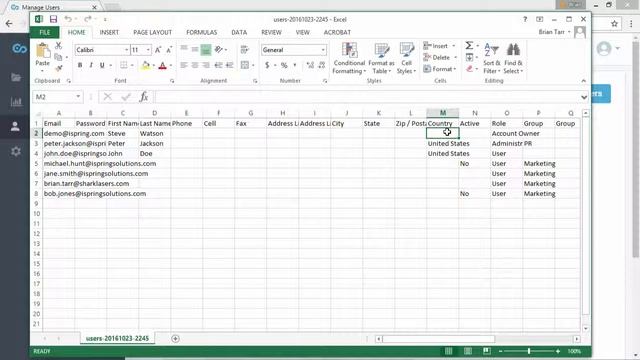This screenshot has height=360, width=640.
Task: Switch to Page Layout view in status bar
Action: (x=468, y=351)
